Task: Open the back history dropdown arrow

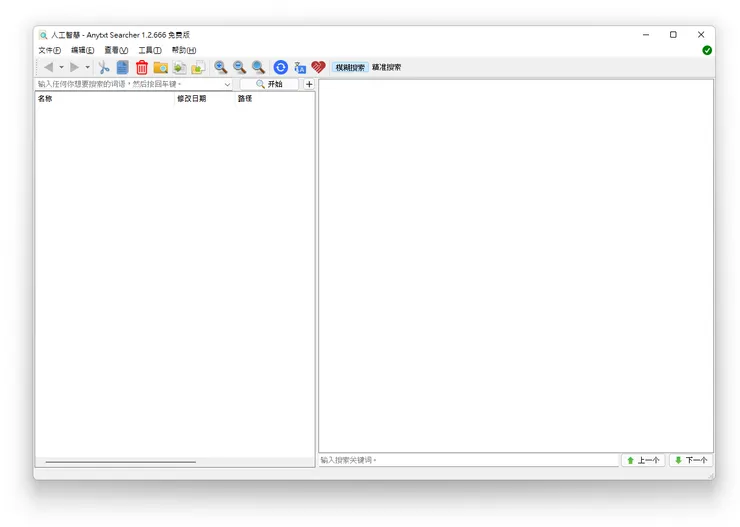Action: pos(61,67)
